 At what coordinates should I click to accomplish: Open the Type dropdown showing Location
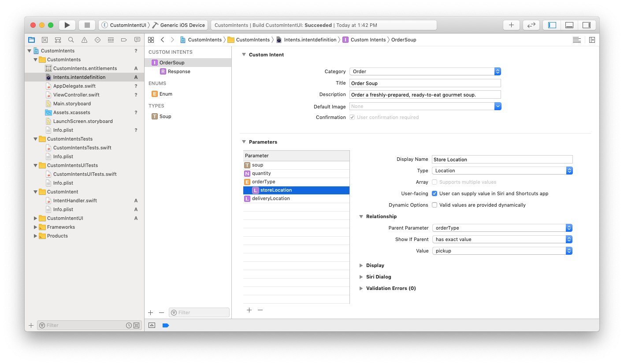coord(502,171)
